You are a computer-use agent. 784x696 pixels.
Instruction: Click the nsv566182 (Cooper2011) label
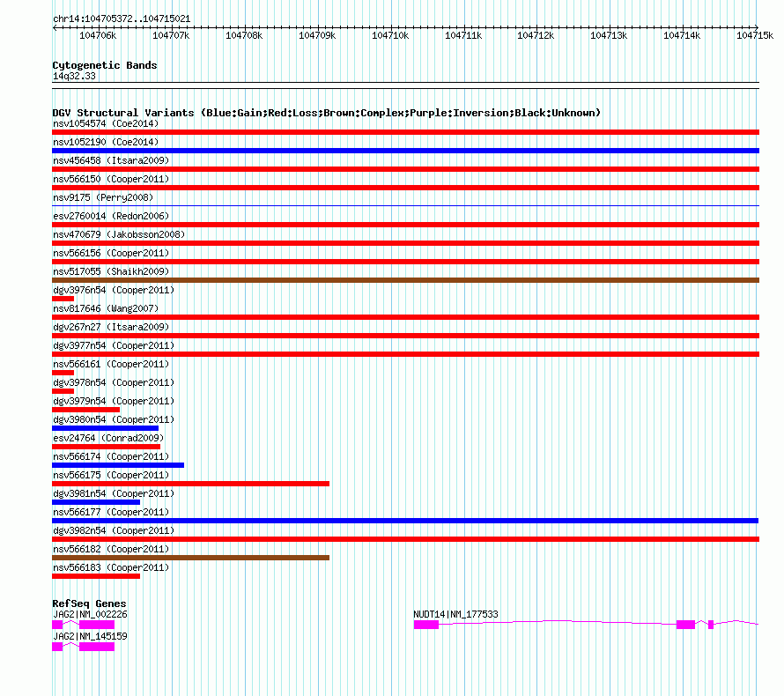point(111,549)
